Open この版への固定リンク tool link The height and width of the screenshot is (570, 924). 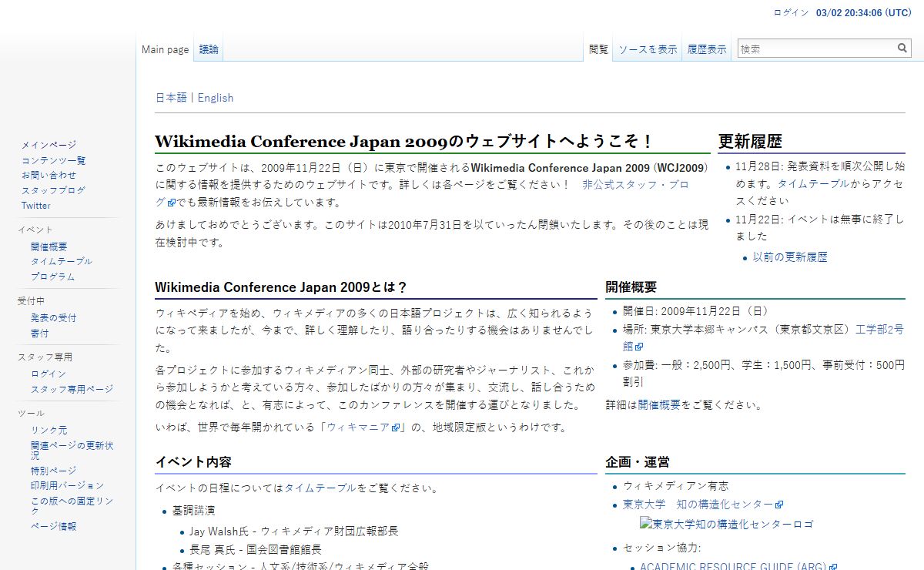pyautogui.click(x=72, y=506)
